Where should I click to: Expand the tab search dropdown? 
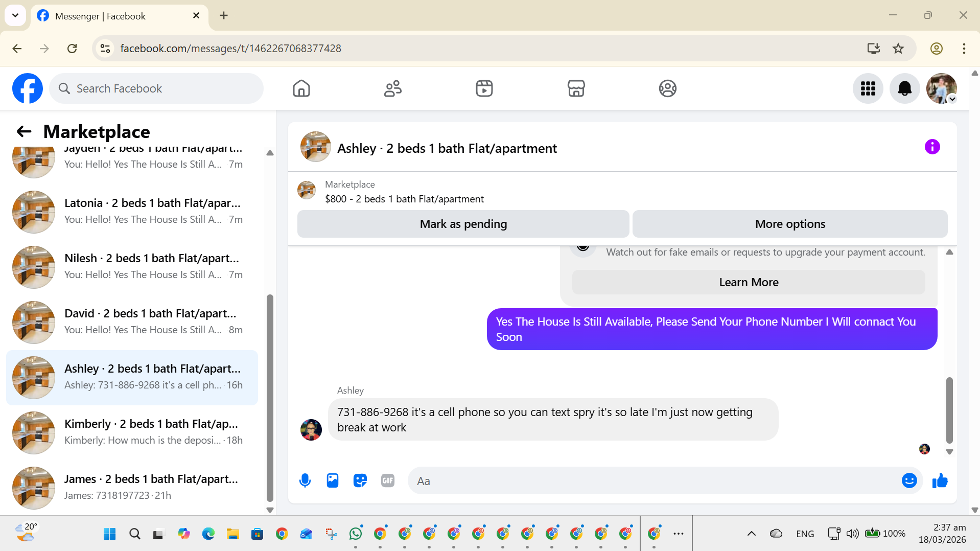click(x=15, y=15)
